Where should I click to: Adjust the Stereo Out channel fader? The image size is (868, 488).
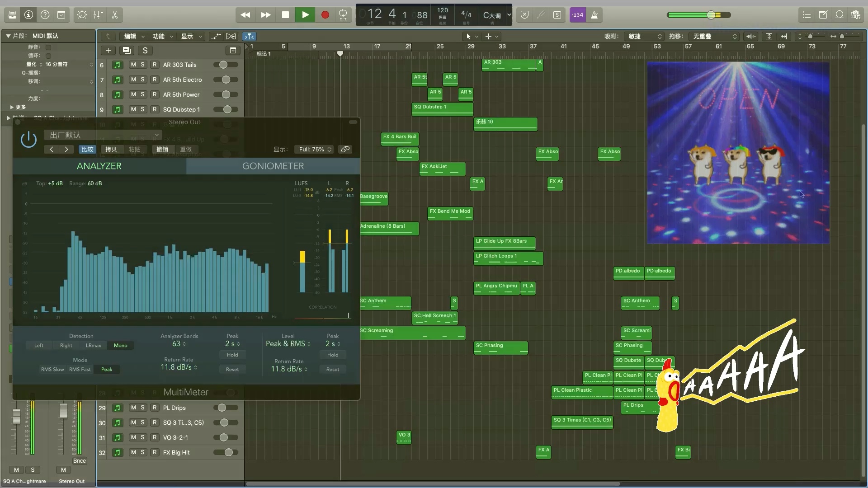coord(63,410)
